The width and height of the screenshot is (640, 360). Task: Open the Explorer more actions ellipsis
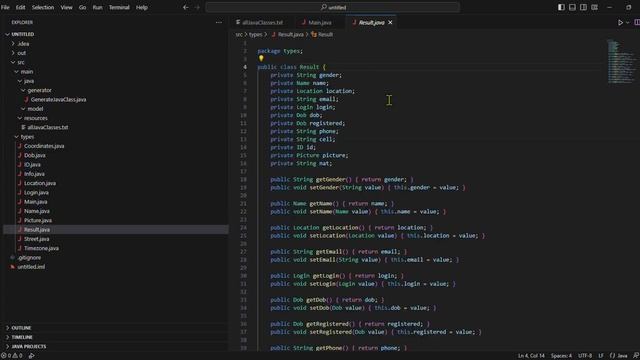point(219,22)
